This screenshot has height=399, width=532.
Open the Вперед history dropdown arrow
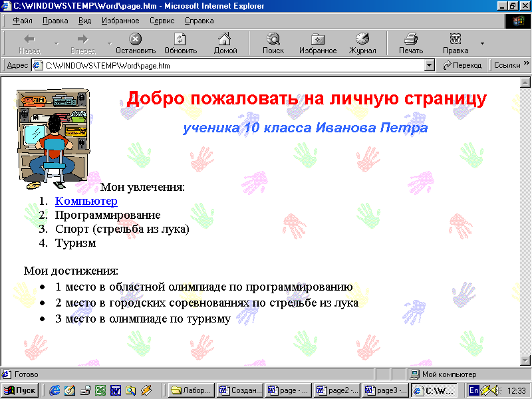(109, 43)
